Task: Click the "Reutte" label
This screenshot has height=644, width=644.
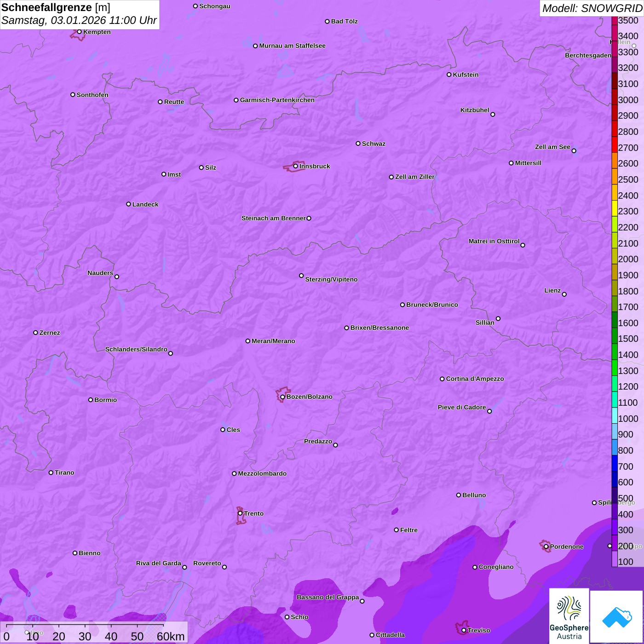Action: coord(174,102)
